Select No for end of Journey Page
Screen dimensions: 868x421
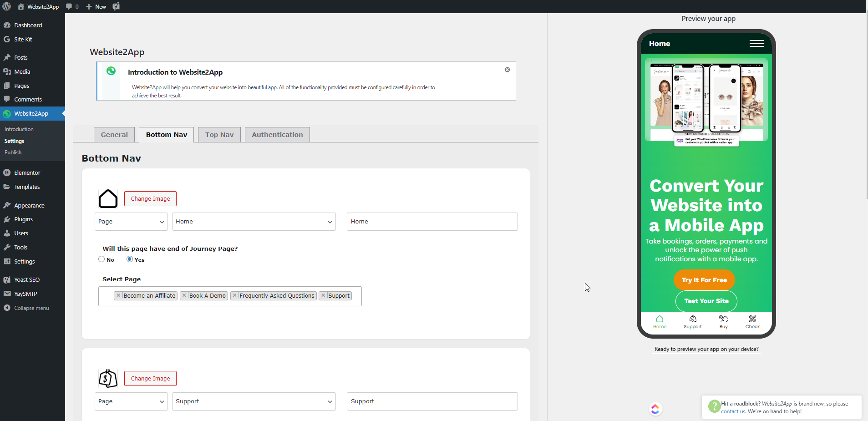(102, 259)
